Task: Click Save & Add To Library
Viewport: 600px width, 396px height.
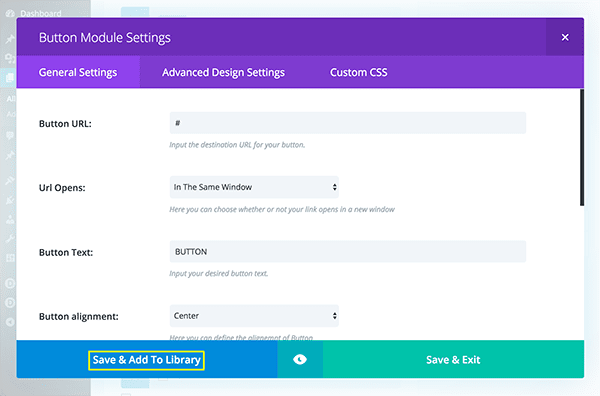Action: (147, 360)
